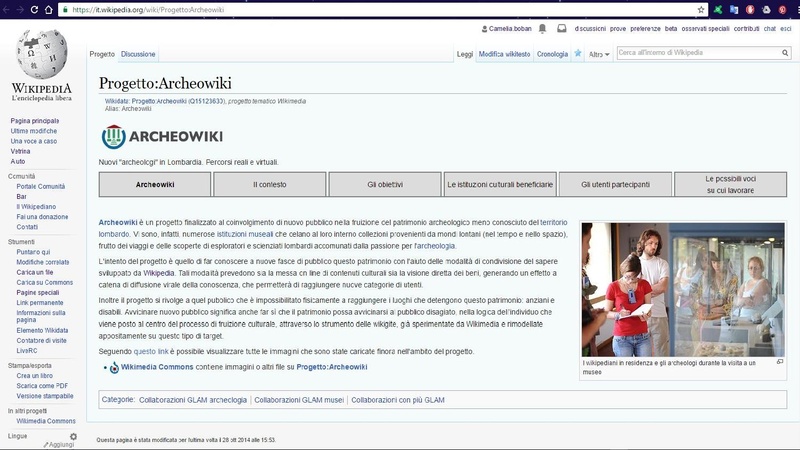Open the museum visit photo thumbnail
Screen dimensions: 800x450
coord(683,289)
